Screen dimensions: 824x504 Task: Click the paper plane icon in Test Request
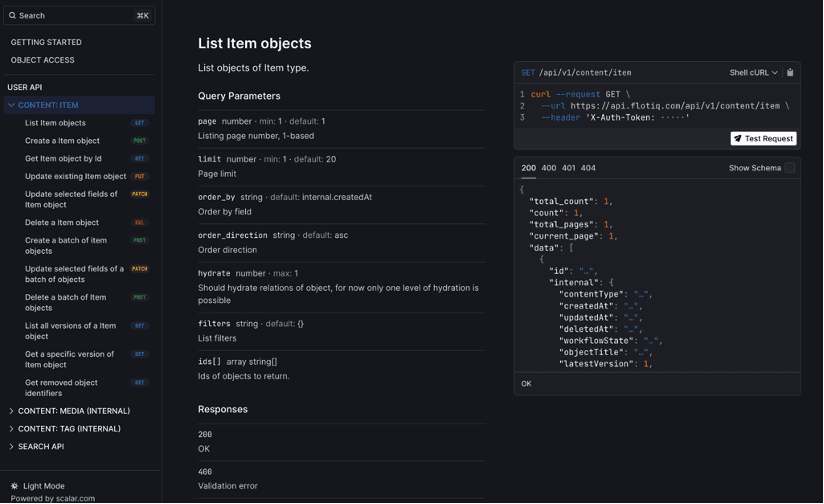coord(738,139)
